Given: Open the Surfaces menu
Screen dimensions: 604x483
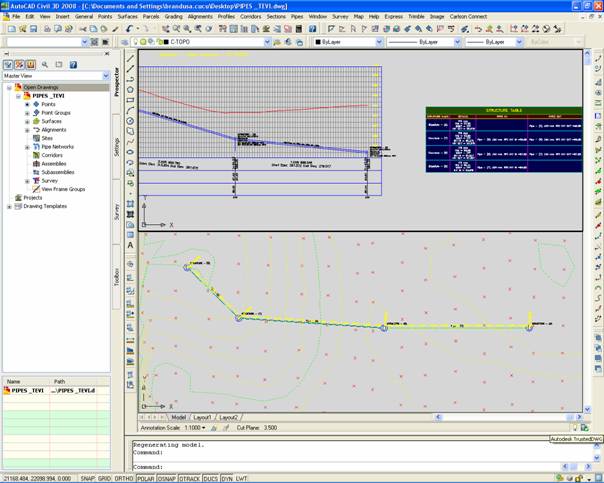Looking at the screenshot, I should click(x=128, y=17).
